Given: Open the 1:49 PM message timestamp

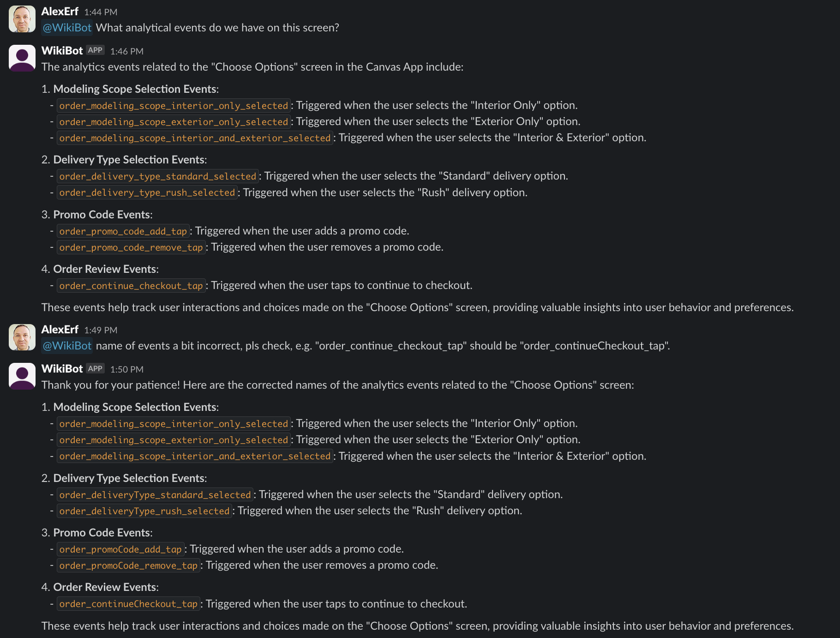Looking at the screenshot, I should [x=101, y=330].
